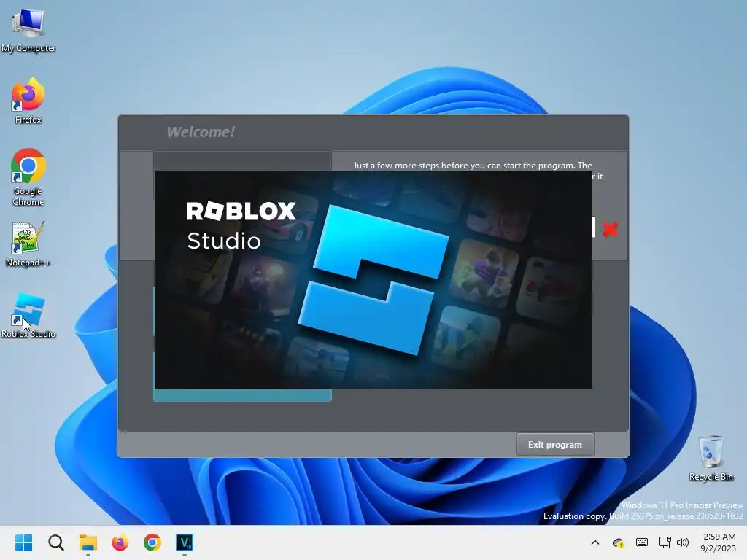Click the red X icon in the Welcome dialog
The height and width of the screenshot is (560, 747).
(610, 229)
